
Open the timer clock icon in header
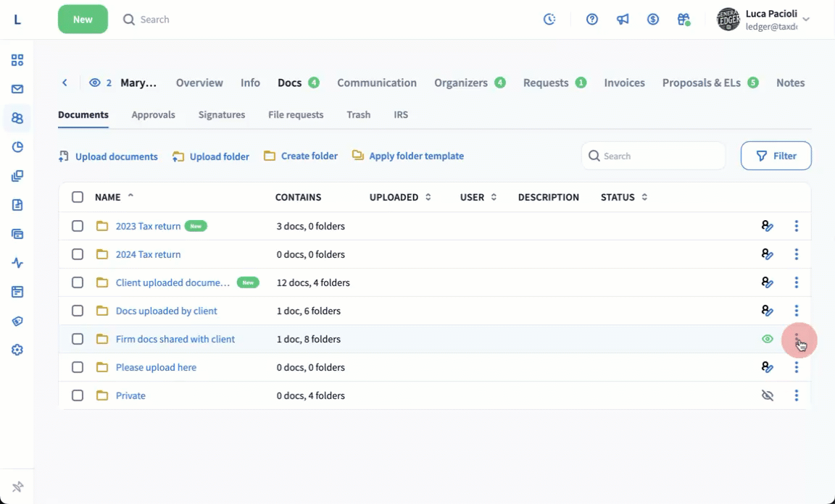pos(549,20)
